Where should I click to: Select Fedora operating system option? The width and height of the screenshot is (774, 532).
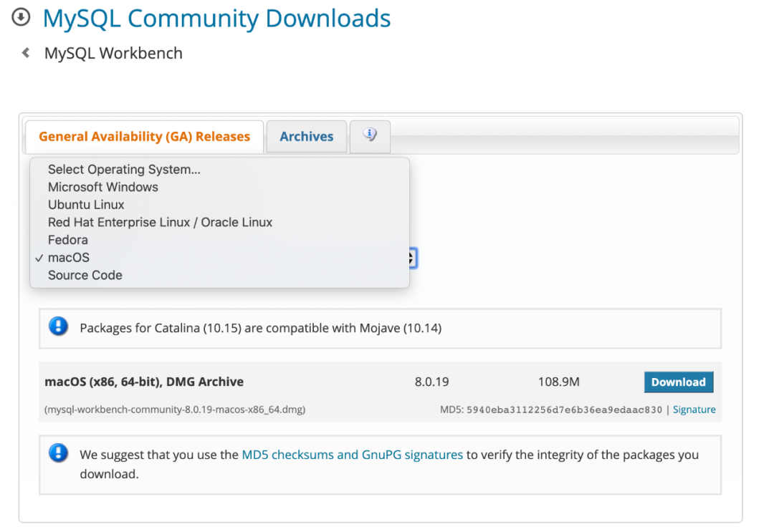click(68, 240)
